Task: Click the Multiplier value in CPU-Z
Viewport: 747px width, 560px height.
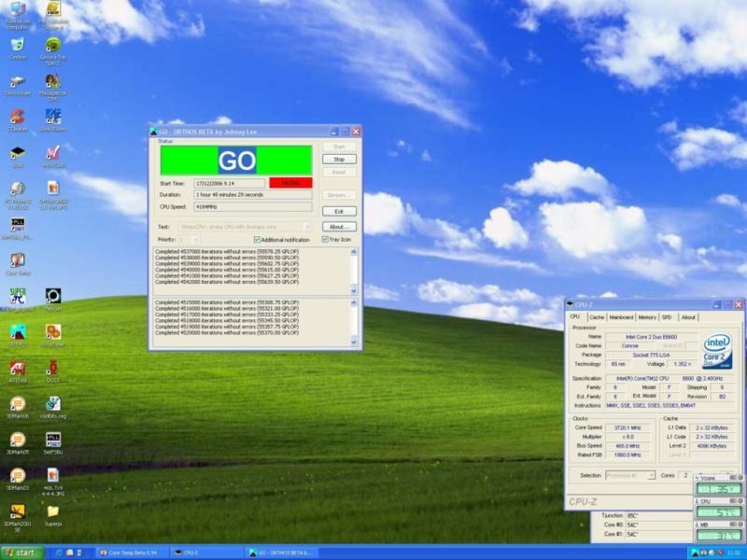Action: pos(627,437)
